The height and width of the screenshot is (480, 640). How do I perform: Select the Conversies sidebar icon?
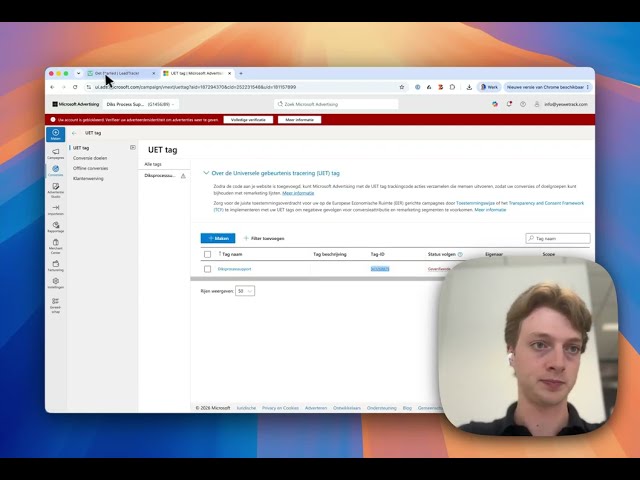(56, 171)
